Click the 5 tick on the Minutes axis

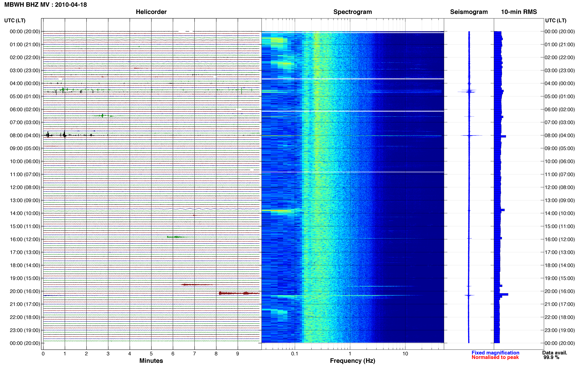[151, 354]
